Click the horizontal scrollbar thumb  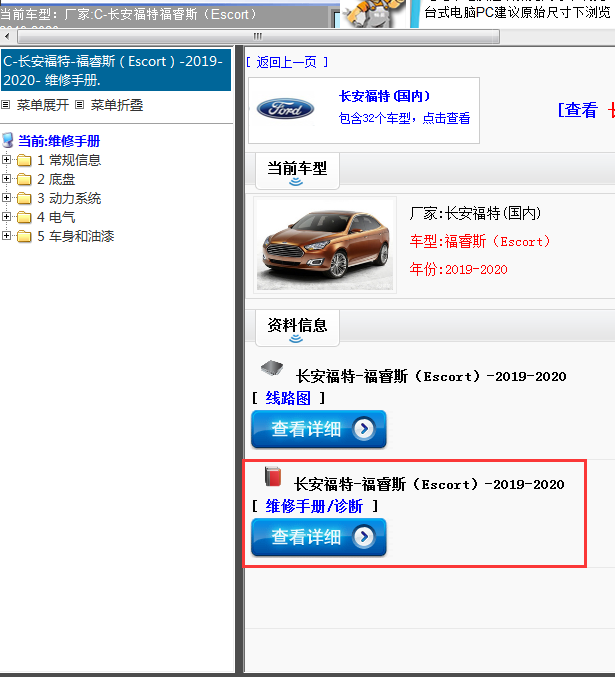[258, 36]
